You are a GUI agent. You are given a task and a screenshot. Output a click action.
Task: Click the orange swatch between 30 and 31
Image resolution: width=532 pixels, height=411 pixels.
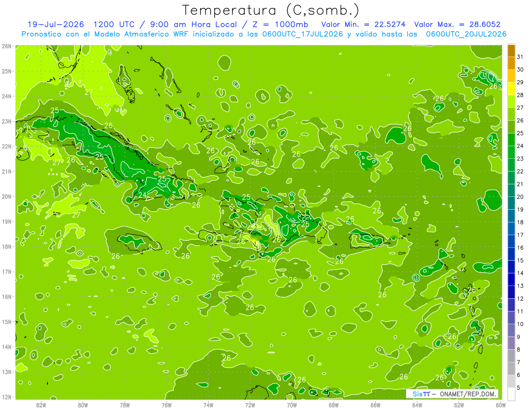pos(511,63)
